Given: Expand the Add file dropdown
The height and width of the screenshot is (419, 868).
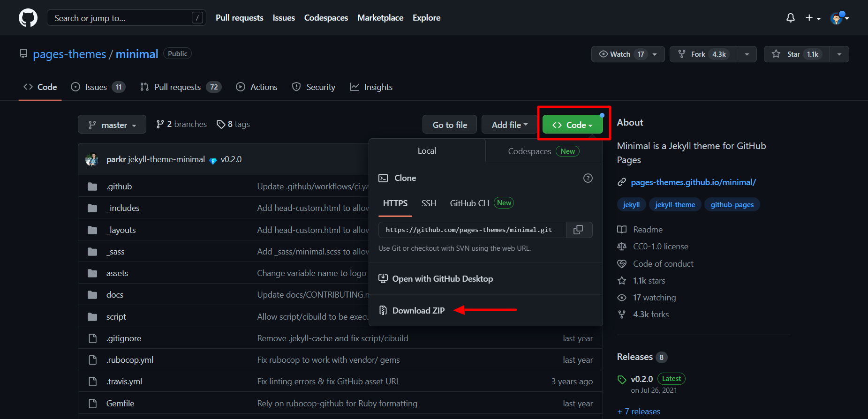Looking at the screenshot, I should [509, 125].
